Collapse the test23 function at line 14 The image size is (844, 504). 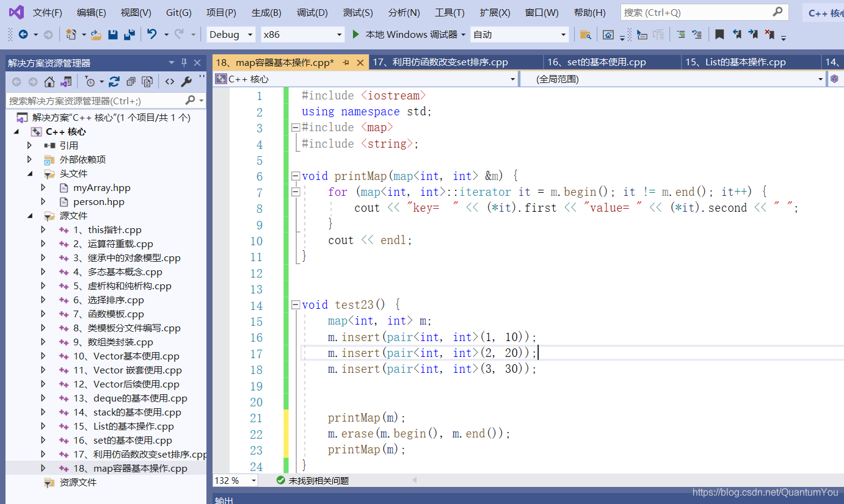click(296, 305)
